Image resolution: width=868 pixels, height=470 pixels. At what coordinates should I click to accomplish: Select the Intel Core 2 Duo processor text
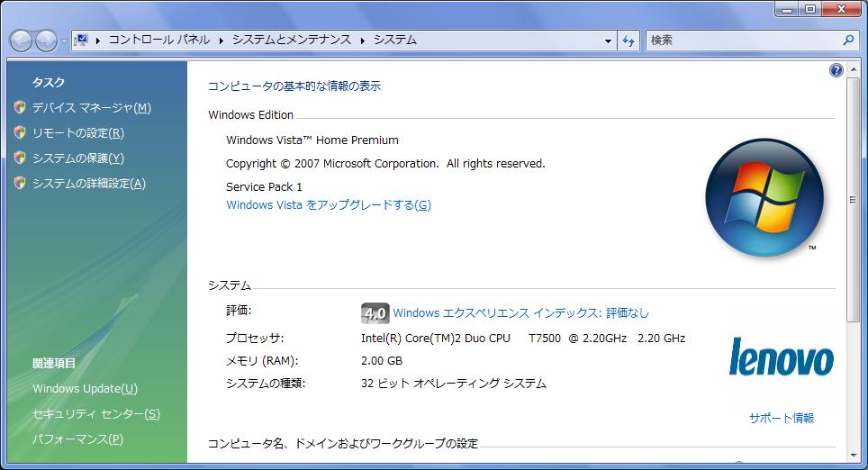coord(523,339)
